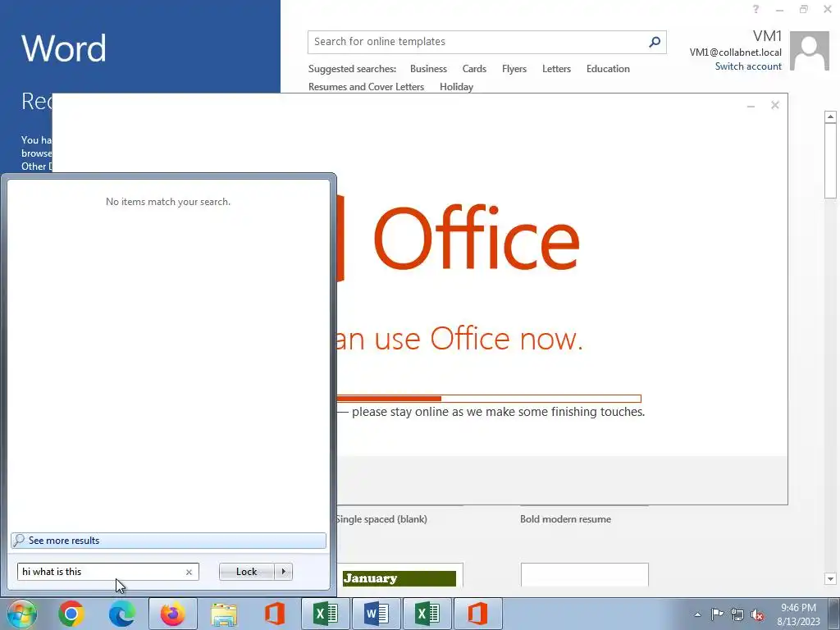
Task: Select Letters suggested search
Action: 556,69
